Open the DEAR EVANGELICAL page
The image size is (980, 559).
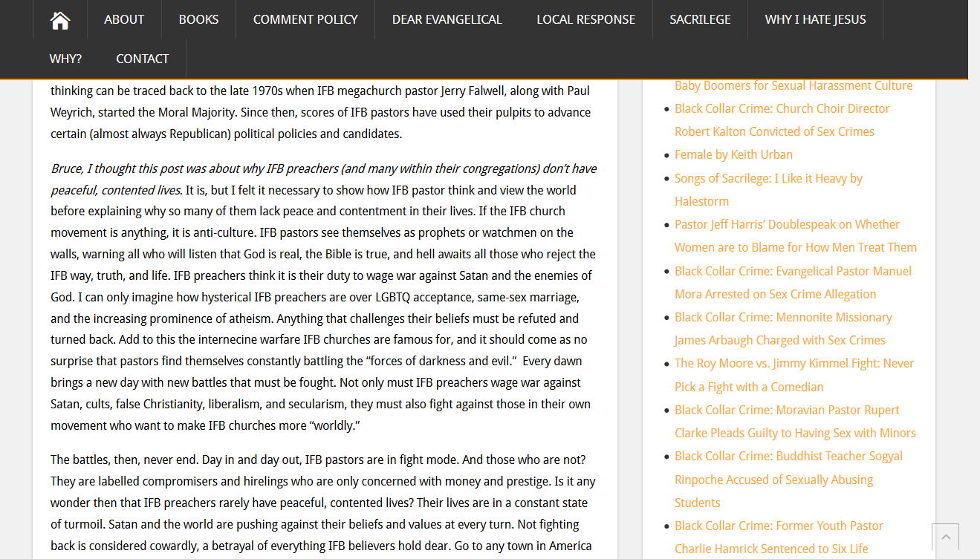447,20
